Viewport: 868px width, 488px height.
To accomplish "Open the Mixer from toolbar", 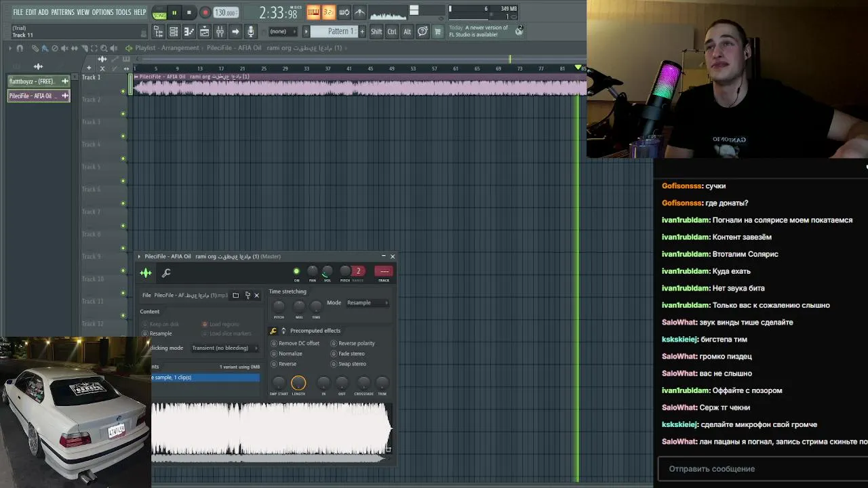I will point(220,31).
